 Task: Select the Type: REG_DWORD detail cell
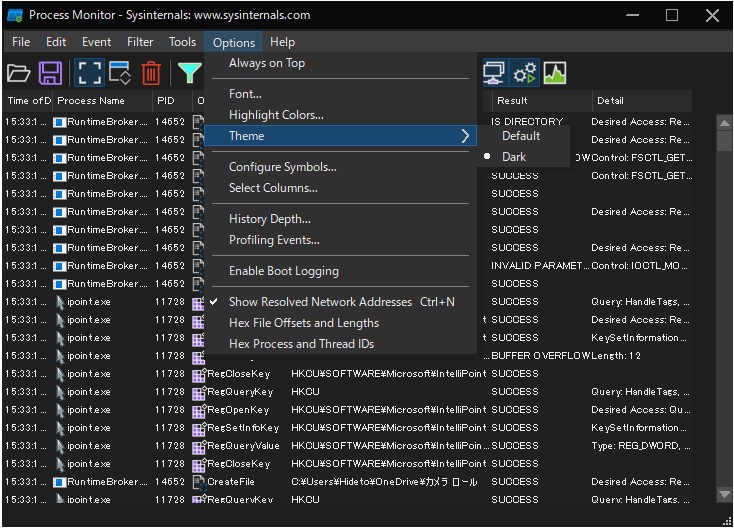[640, 446]
